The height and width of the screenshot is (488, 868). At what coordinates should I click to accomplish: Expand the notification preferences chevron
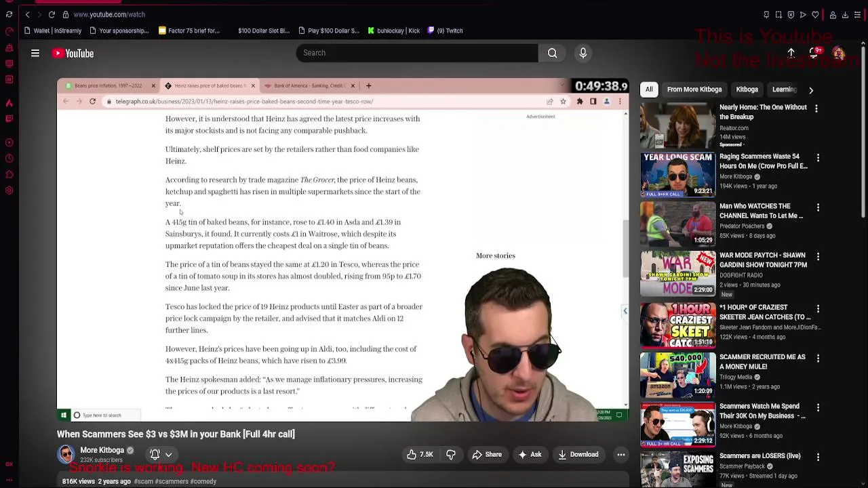168,455
